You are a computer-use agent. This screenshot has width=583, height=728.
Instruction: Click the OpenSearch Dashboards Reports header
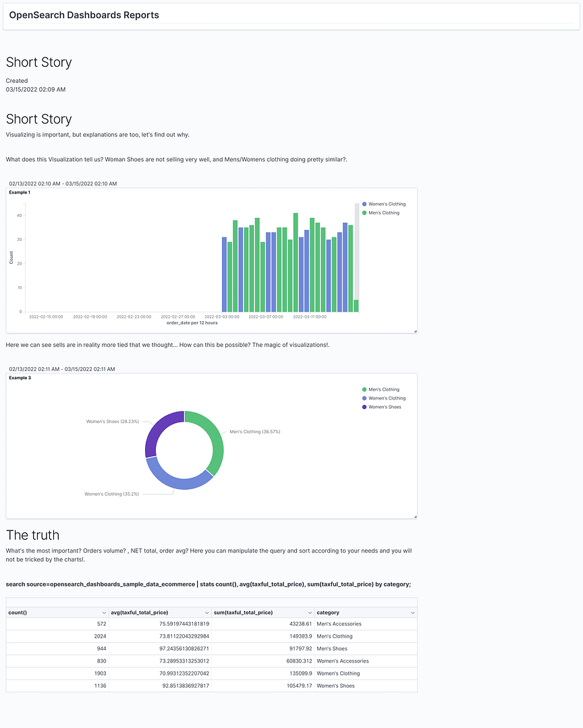pyautogui.click(x=84, y=15)
